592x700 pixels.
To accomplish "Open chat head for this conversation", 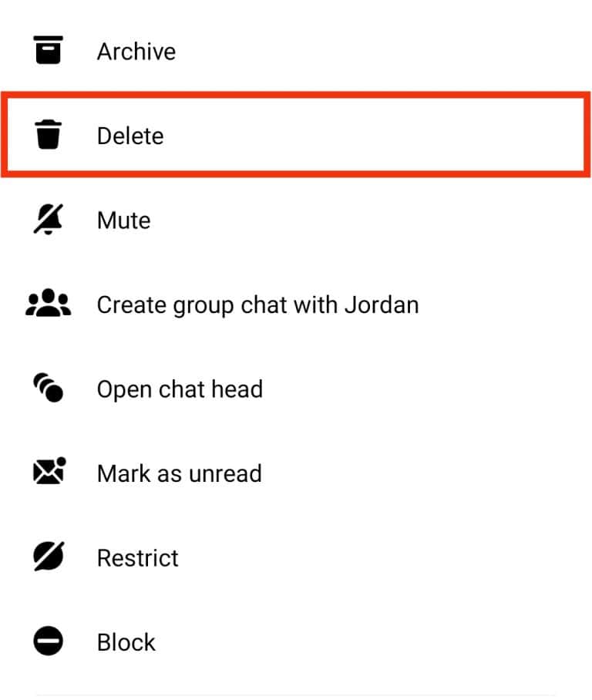I will coord(180,389).
